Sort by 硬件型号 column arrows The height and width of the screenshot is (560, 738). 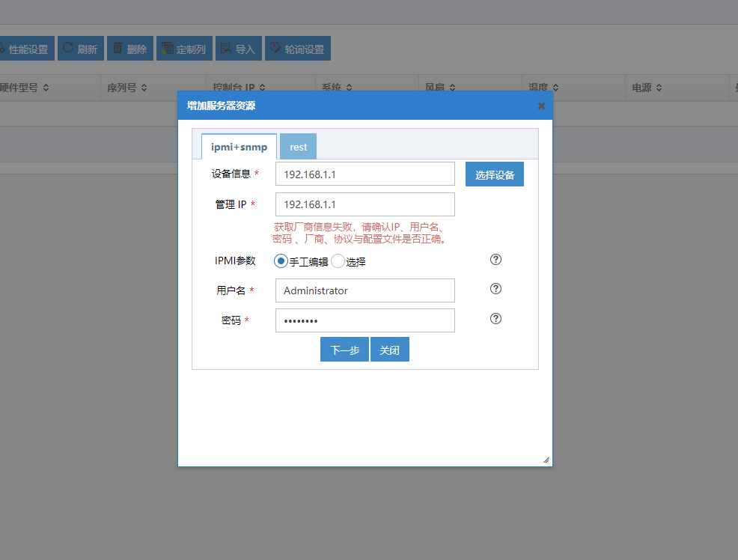tap(46, 88)
